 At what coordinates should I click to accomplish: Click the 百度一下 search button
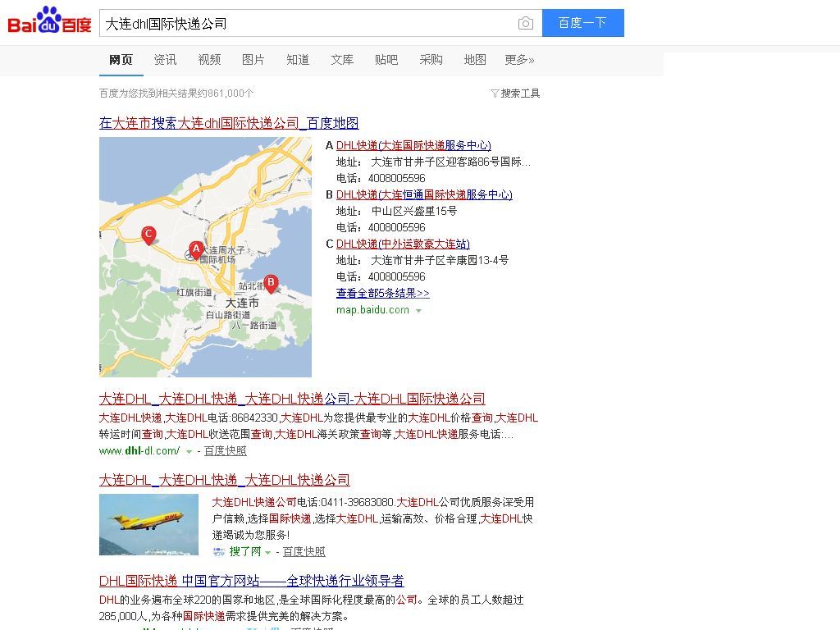[x=583, y=23]
